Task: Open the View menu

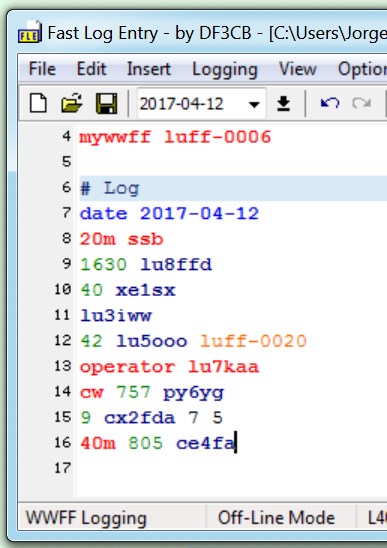Action: [298, 69]
